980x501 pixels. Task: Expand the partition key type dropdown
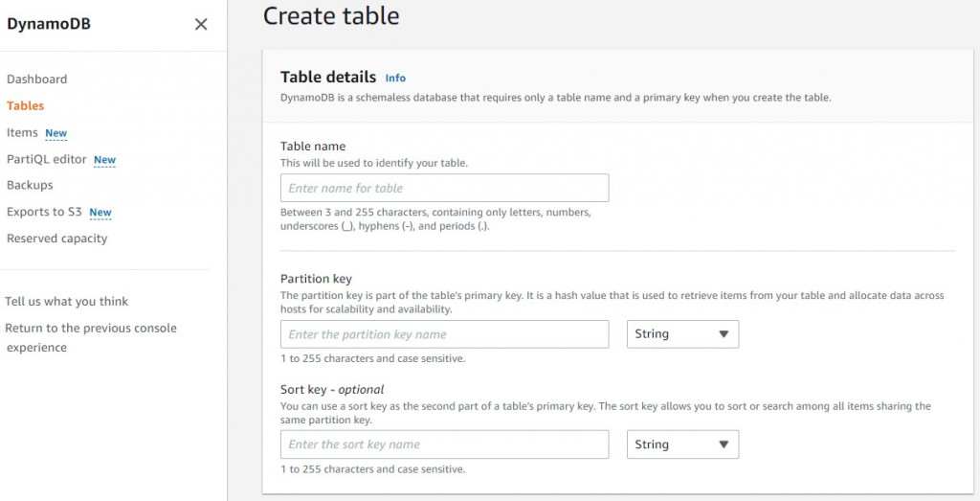(x=682, y=334)
